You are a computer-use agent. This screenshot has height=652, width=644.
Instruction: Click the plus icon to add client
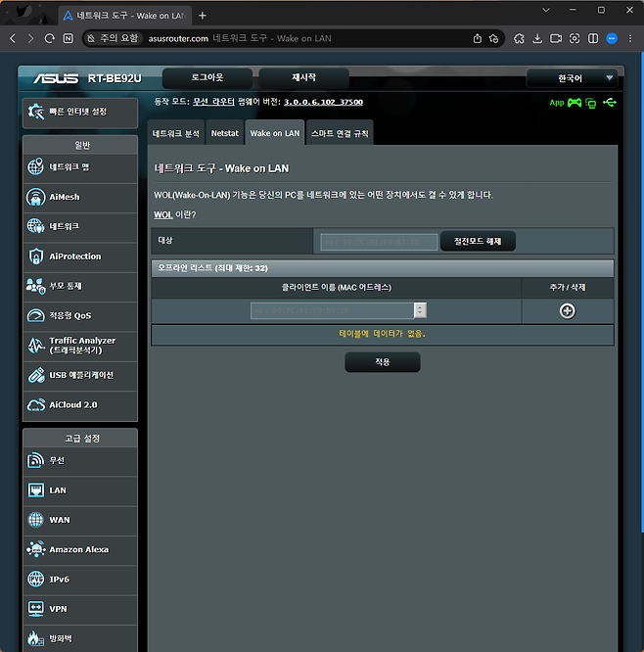[567, 310]
